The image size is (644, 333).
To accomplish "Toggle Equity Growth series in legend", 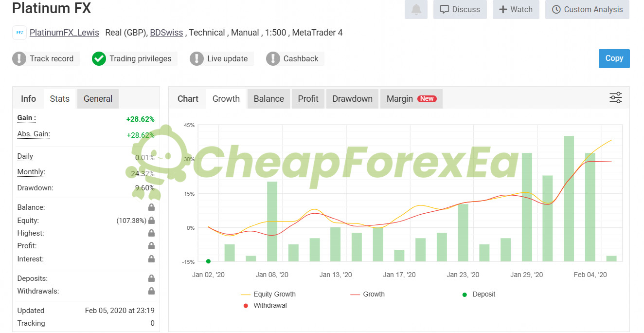I will tap(268, 294).
